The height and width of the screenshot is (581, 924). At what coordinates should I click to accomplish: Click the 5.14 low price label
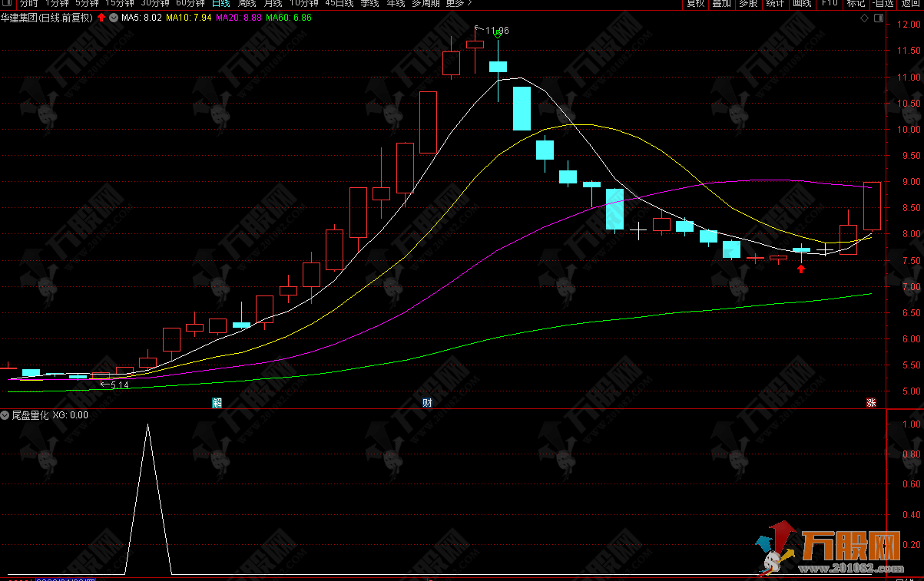(x=119, y=385)
